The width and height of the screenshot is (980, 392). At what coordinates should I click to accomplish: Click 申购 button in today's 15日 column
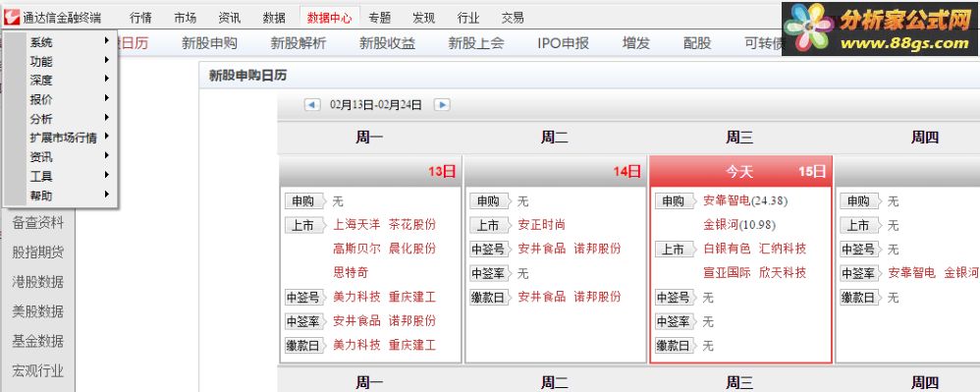click(675, 201)
